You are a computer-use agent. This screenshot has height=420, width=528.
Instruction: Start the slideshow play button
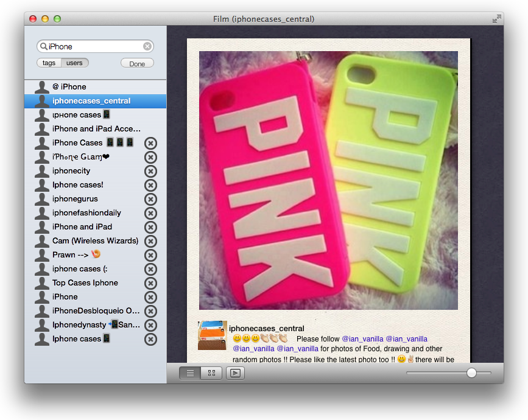pyautogui.click(x=235, y=373)
